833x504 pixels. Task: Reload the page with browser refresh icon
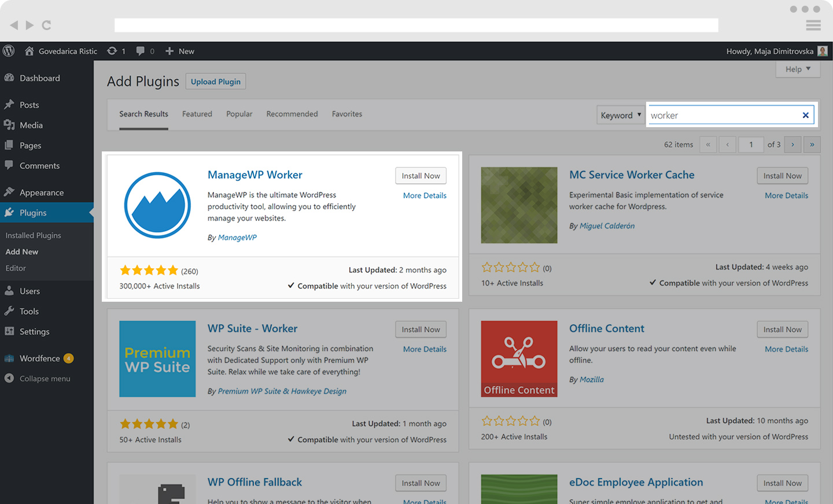pos(46,25)
